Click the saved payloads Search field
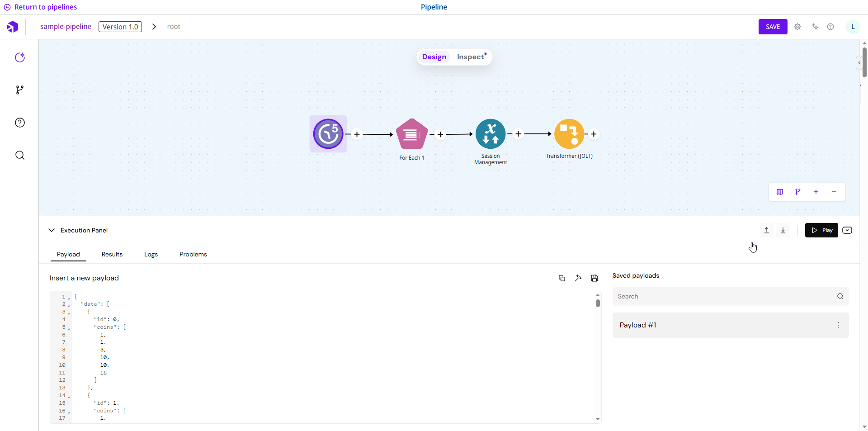Viewport: 868px width, 431px height. 723,296
